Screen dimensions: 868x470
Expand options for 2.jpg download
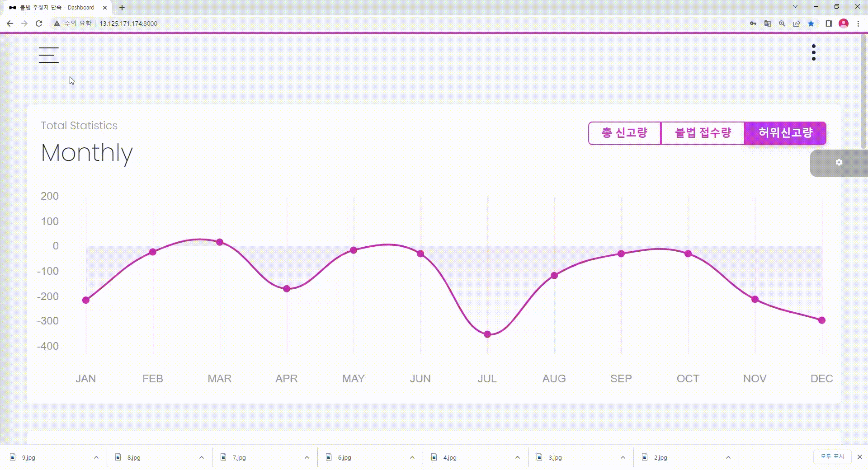728,457
